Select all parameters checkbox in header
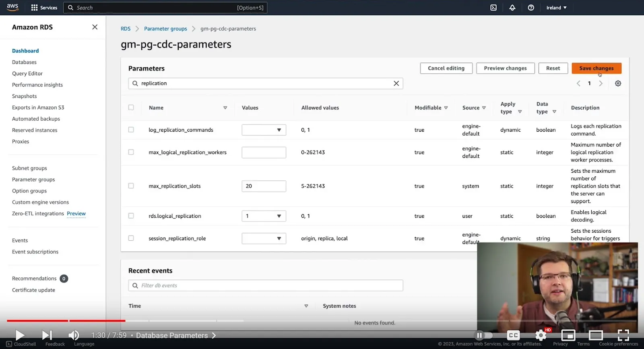 [131, 107]
